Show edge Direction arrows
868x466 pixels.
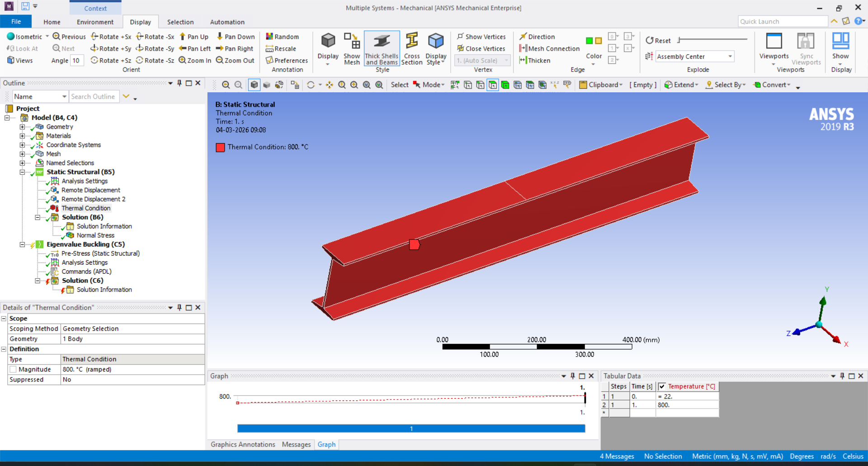point(537,37)
